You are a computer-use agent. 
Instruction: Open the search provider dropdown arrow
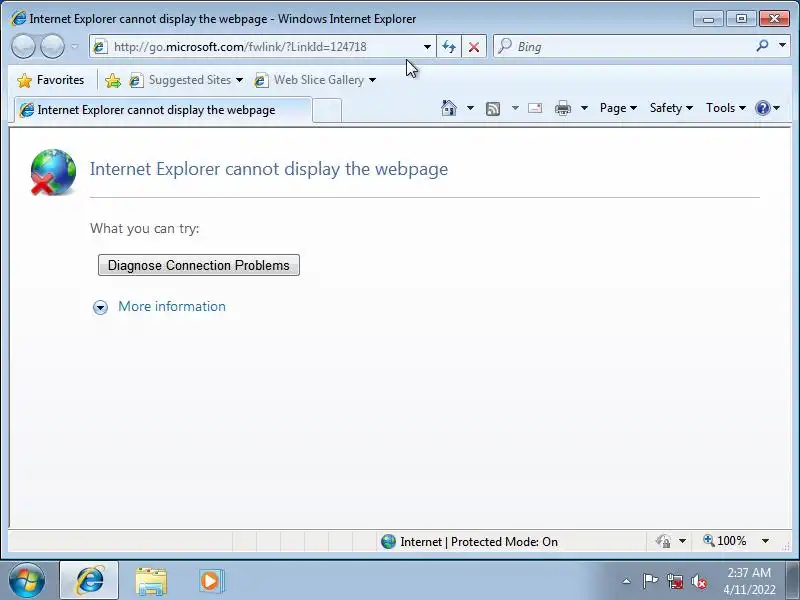[x=782, y=46]
